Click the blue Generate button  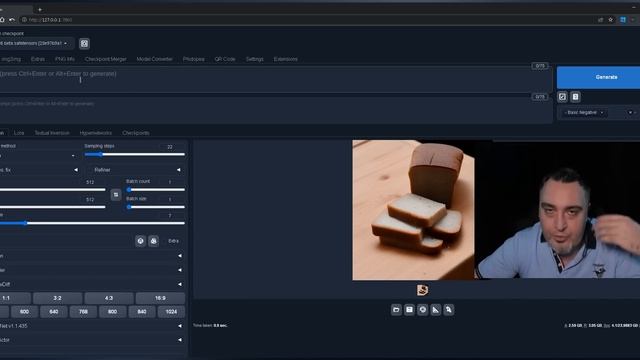tap(598, 77)
